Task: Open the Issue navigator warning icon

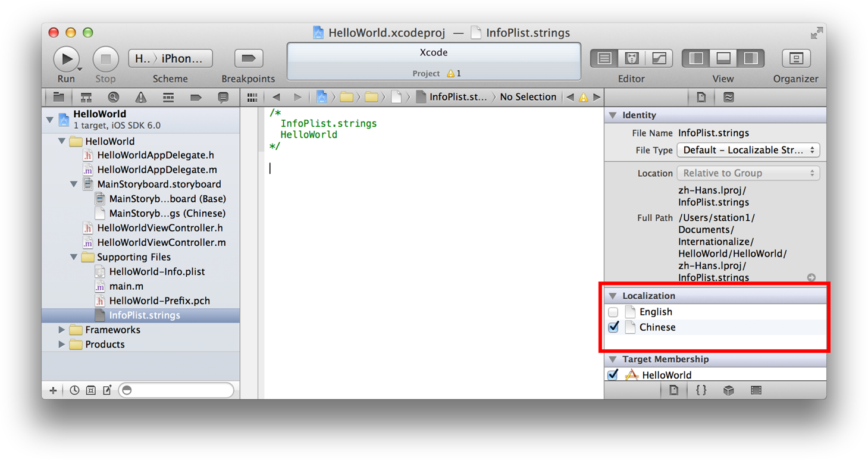Action: click(x=141, y=97)
